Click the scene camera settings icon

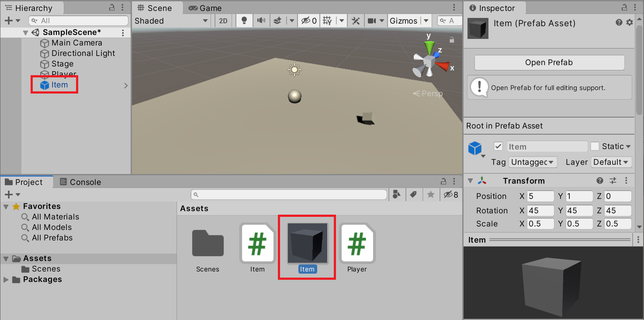click(x=372, y=21)
